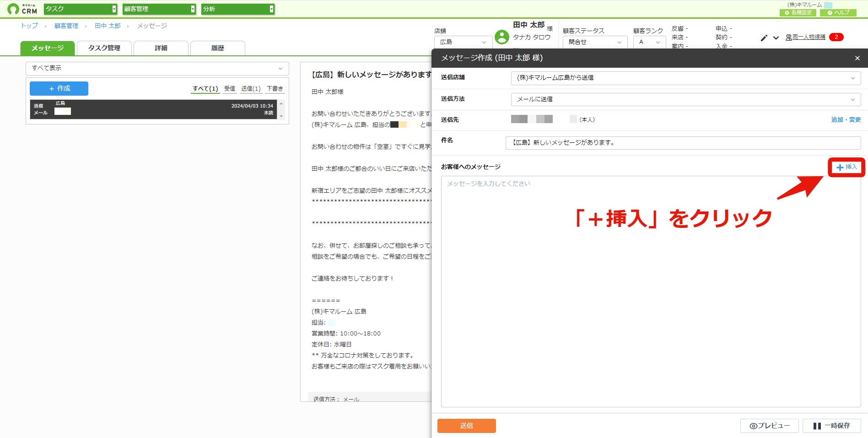The image size is (868, 438).
Task: Click the message list scrollbar up arrow
Action: pos(281,103)
